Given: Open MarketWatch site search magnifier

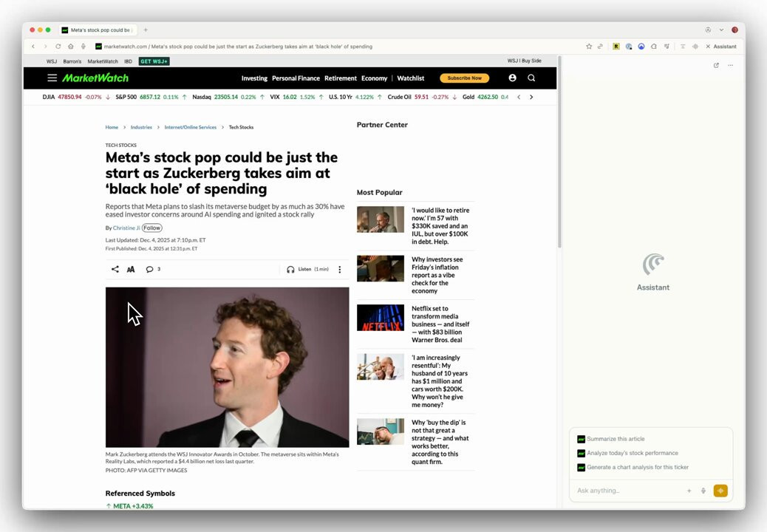Looking at the screenshot, I should tap(531, 78).
